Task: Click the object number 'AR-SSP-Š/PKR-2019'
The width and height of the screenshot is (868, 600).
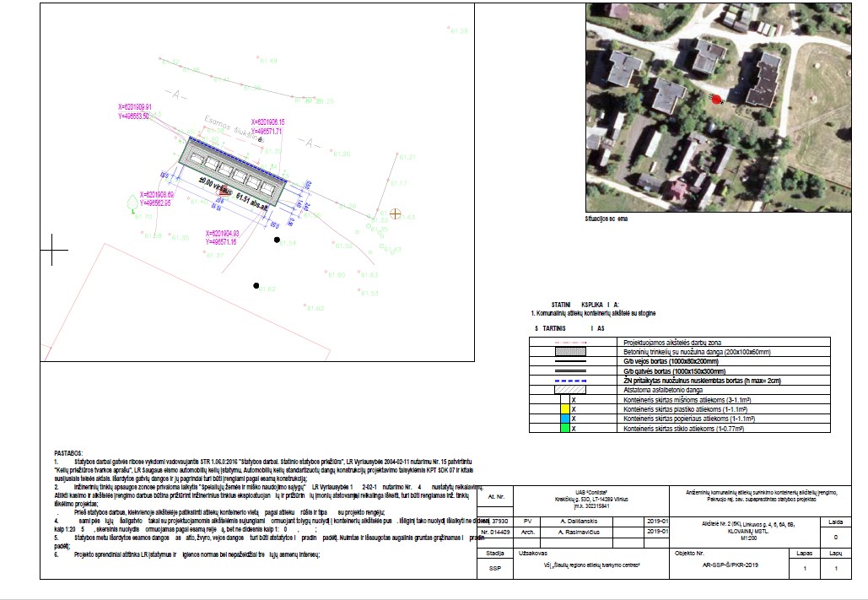Action: pos(730,565)
